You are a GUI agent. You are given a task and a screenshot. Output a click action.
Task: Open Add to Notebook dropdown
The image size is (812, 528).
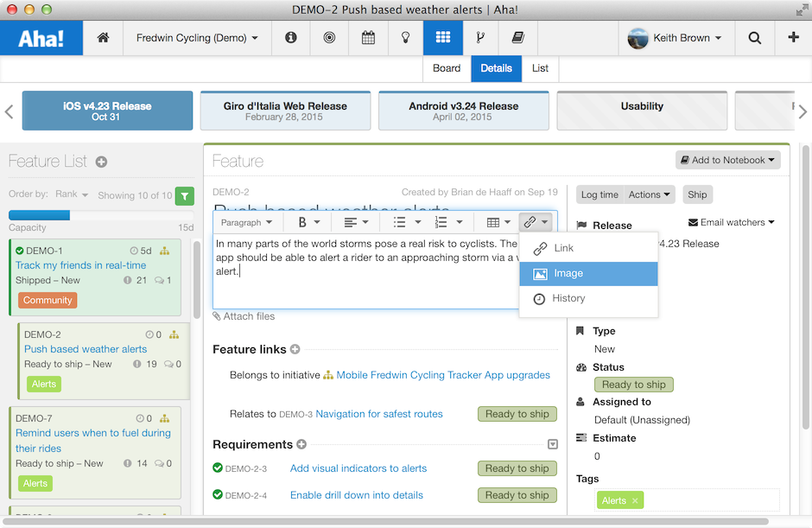coord(727,160)
